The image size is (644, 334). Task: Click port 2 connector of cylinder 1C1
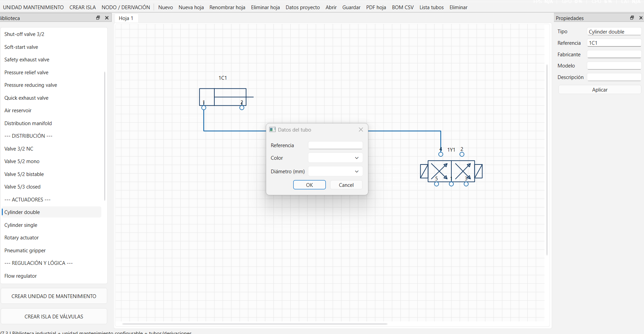coord(242,108)
